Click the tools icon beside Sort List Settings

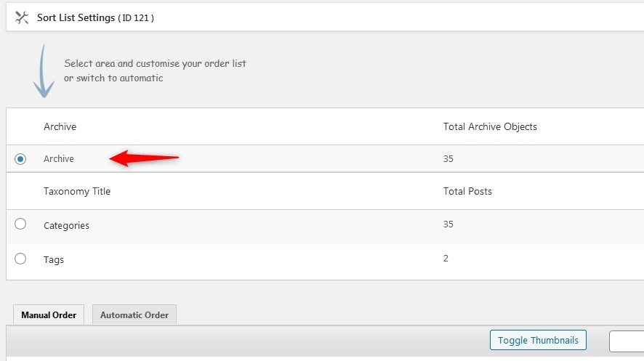(22, 17)
